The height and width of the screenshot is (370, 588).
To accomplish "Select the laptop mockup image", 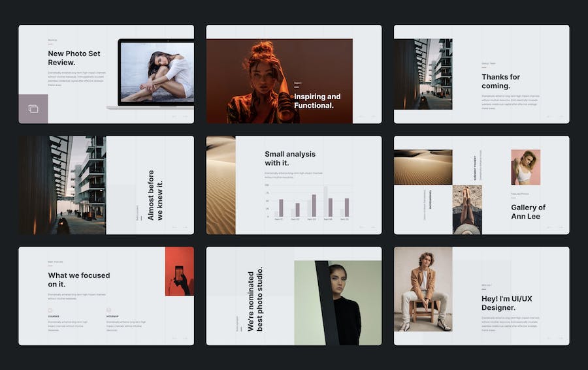I will pos(155,74).
